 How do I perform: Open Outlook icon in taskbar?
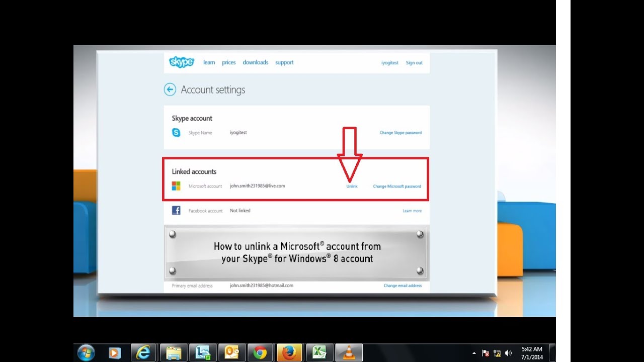232,353
